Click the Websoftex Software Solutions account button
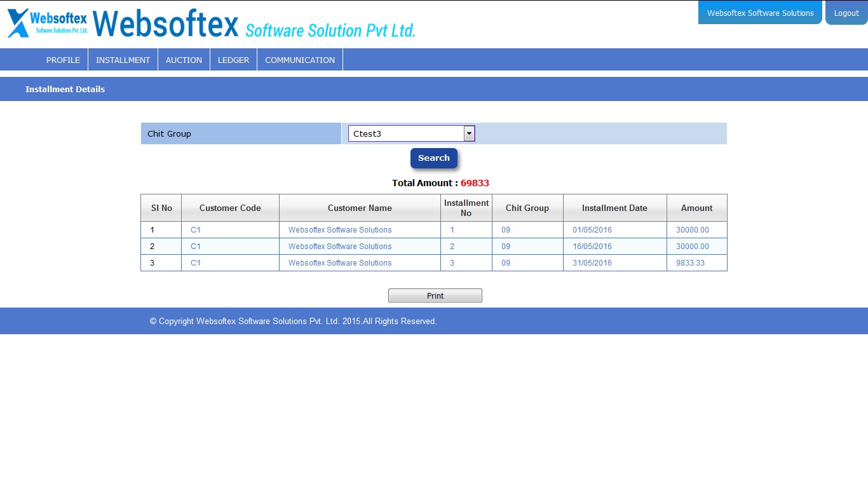 click(x=760, y=13)
